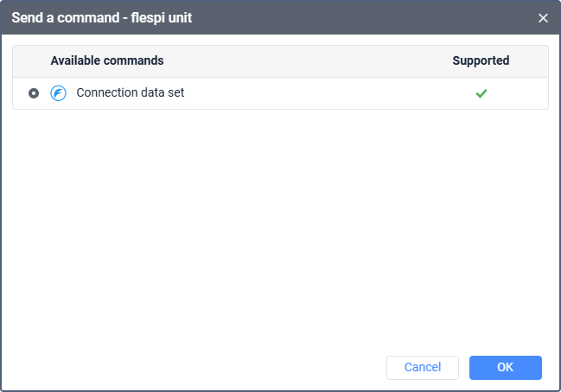Click the X in the title bar
Screen dimensions: 561x392
543,18
